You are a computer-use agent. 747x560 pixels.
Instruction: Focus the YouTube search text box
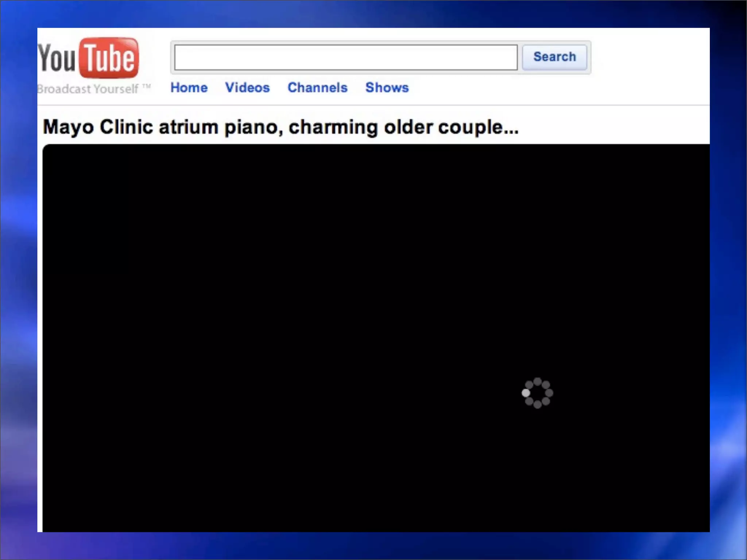[345, 58]
